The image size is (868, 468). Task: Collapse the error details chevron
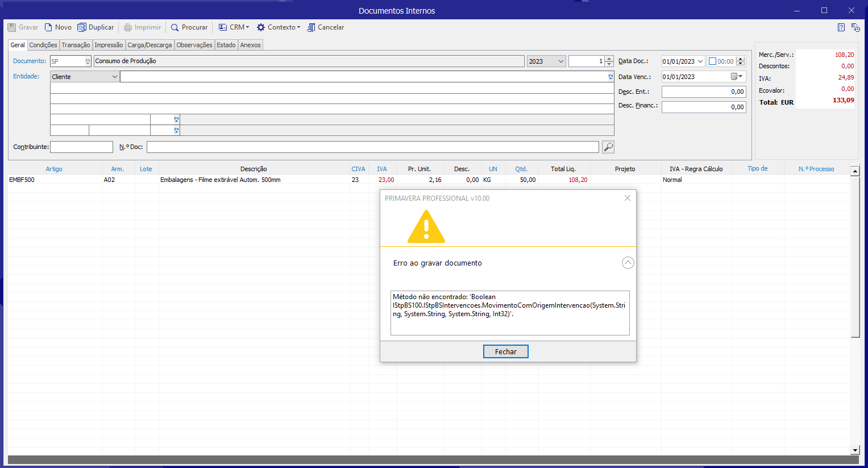(628, 263)
